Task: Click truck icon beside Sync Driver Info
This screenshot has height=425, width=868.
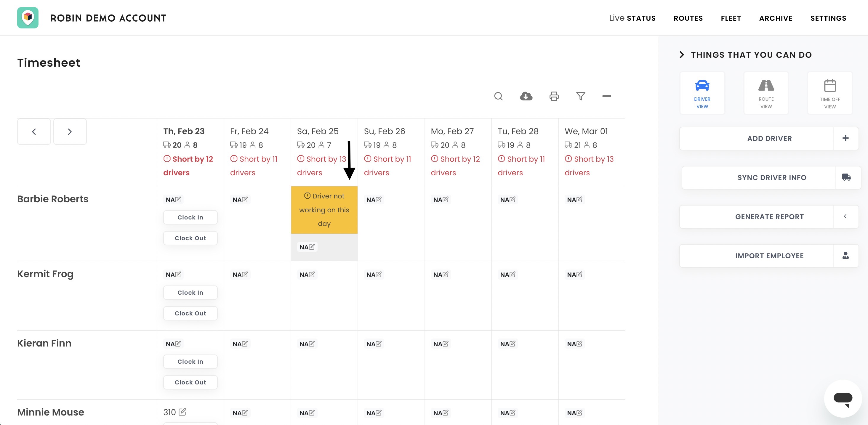Action: tap(847, 177)
